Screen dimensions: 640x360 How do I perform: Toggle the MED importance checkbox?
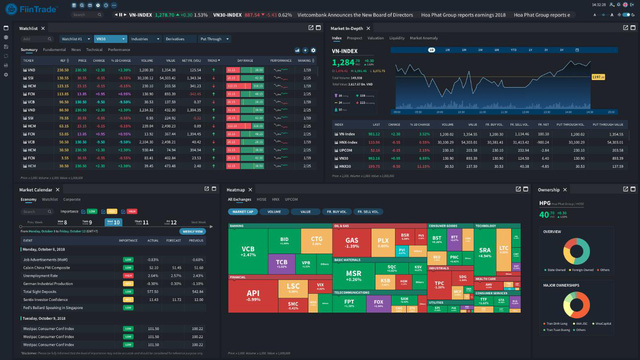103,211
